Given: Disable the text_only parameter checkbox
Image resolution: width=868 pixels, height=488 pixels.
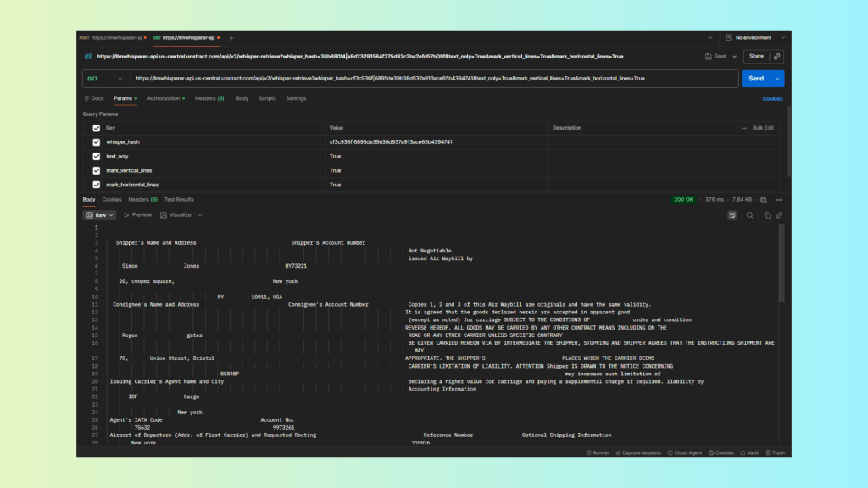Looking at the screenshot, I should click(97, 156).
